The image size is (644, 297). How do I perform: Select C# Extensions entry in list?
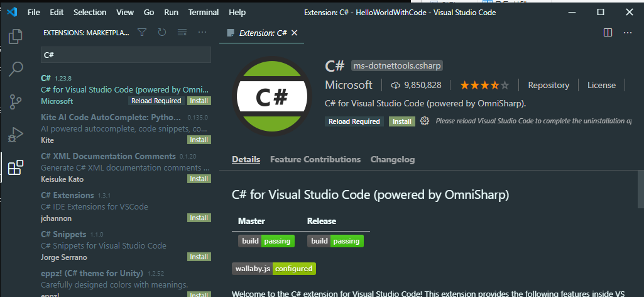click(x=126, y=206)
